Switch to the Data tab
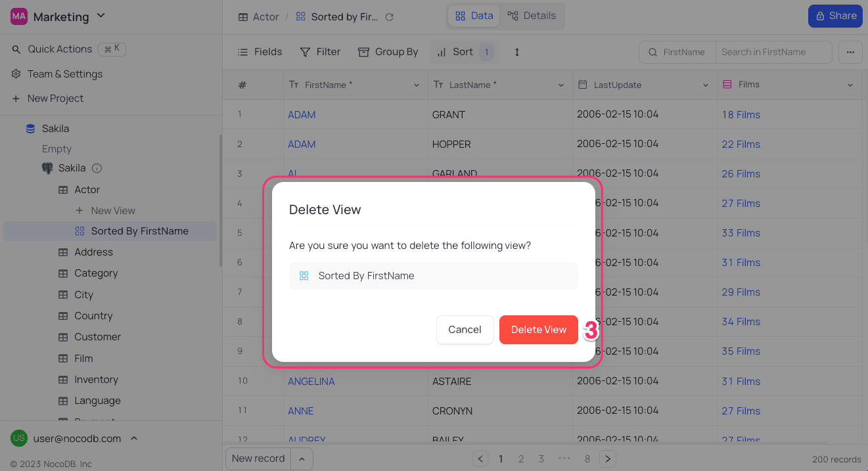The height and width of the screenshot is (471, 868). [x=474, y=16]
